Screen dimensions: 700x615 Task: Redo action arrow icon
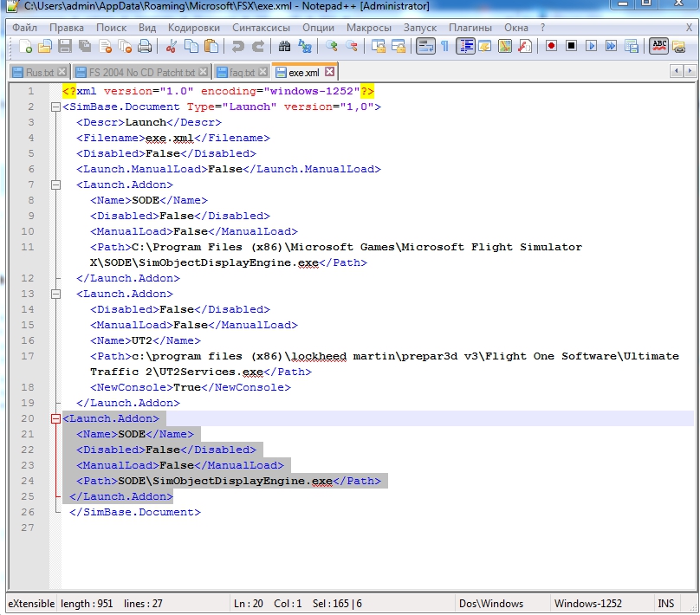pos(257,46)
